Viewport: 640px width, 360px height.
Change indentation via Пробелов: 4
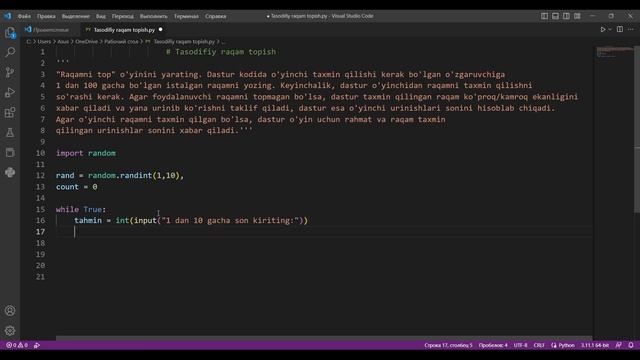(x=493, y=345)
